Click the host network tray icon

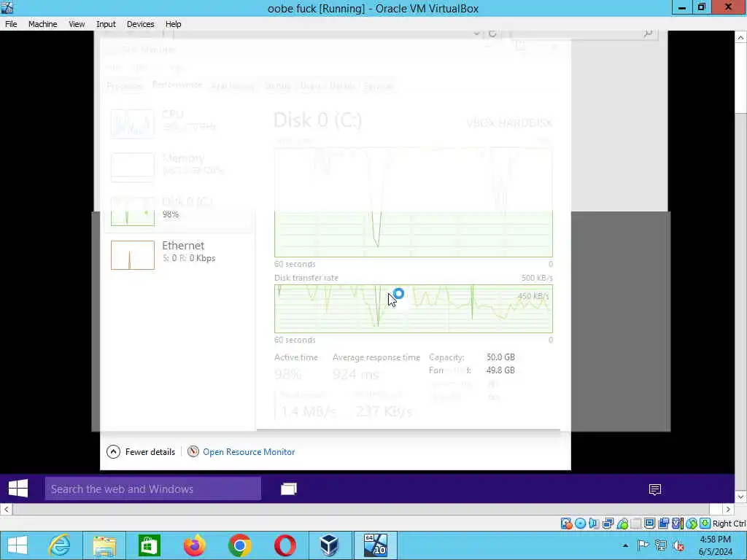(x=660, y=545)
